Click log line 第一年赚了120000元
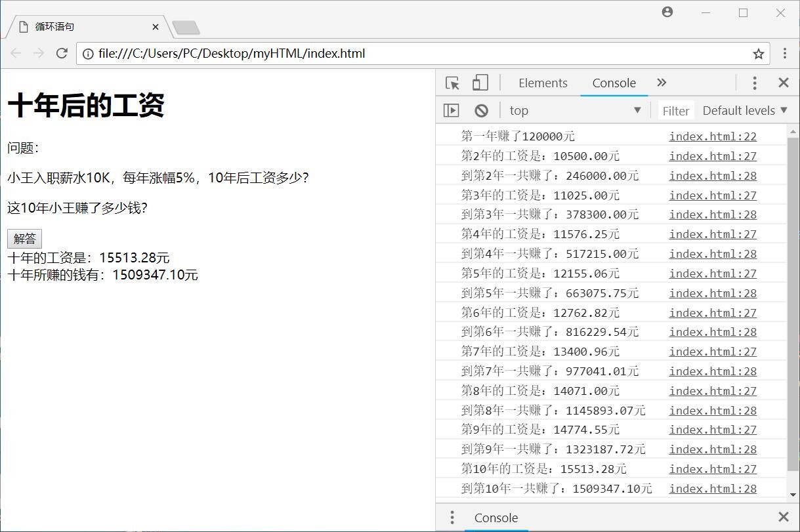 pos(518,136)
